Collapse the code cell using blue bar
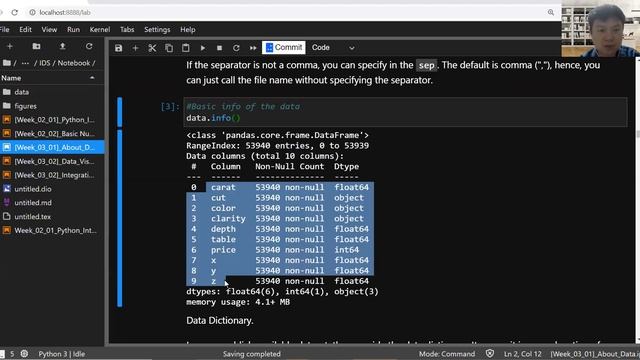The image size is (640, 360). tap(120, 111)
